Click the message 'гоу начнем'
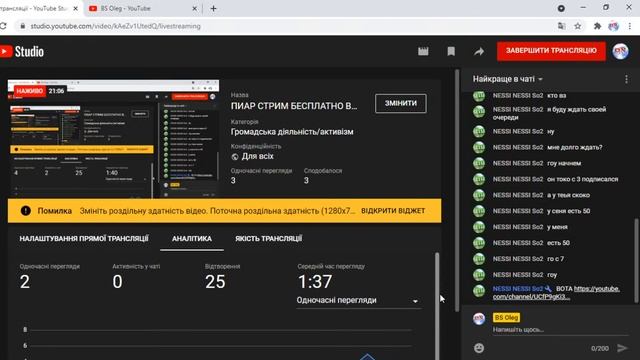640x360 pixels. pyautogui.click(x=564, y=163)
